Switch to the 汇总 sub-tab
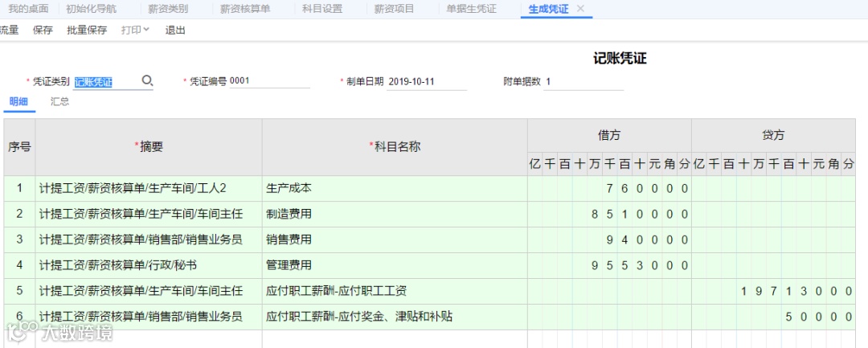 point(59,102)
